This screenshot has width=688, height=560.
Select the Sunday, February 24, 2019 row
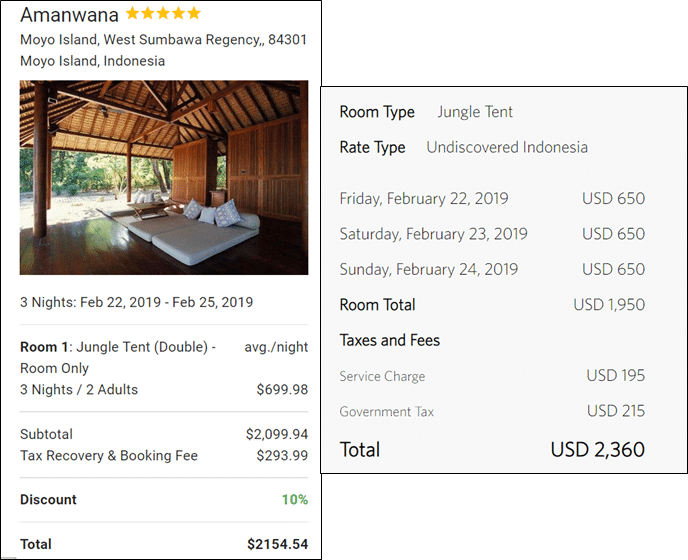tap(492, 269)
